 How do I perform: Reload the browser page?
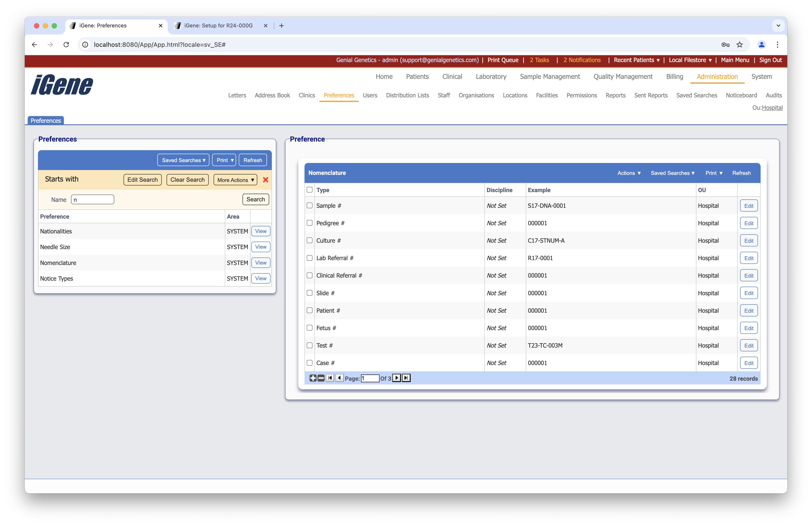66,44
